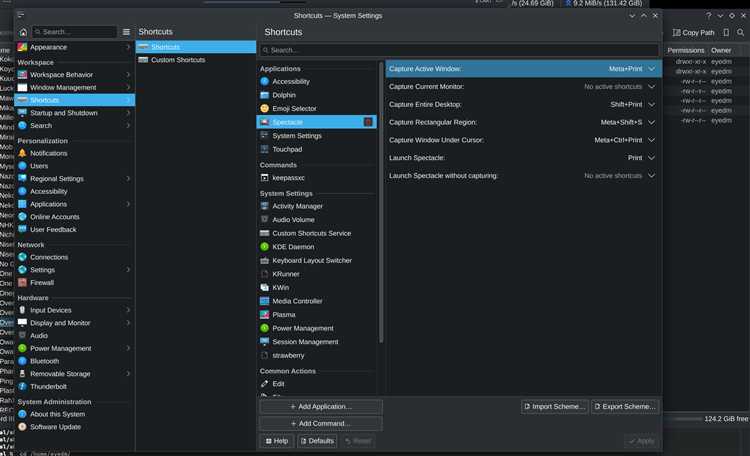
Task: Click the Export Scheme button
Action: coord(625,407)
